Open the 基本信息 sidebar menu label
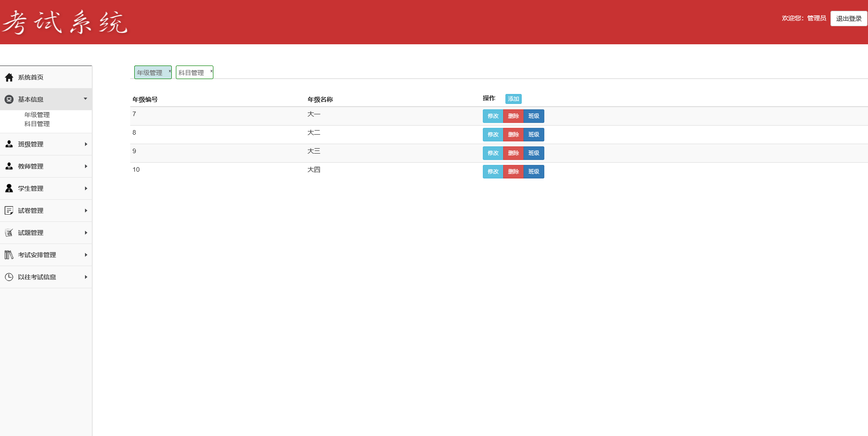The width and height of the screenshot is (868, 436). point(31,99)
